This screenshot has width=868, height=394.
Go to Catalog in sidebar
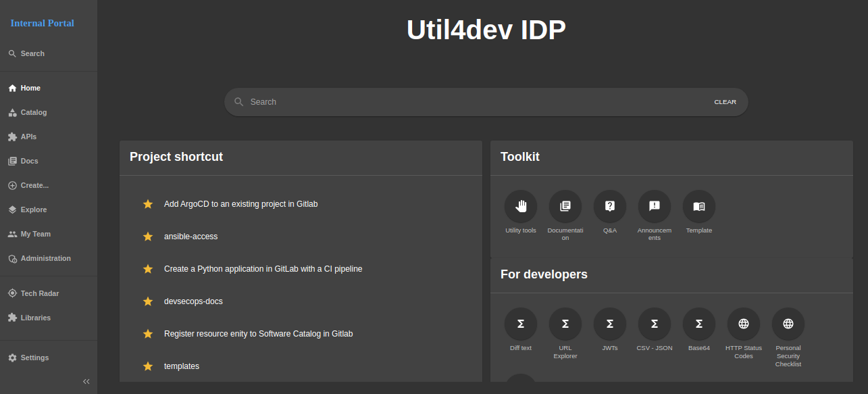point(33,112)
